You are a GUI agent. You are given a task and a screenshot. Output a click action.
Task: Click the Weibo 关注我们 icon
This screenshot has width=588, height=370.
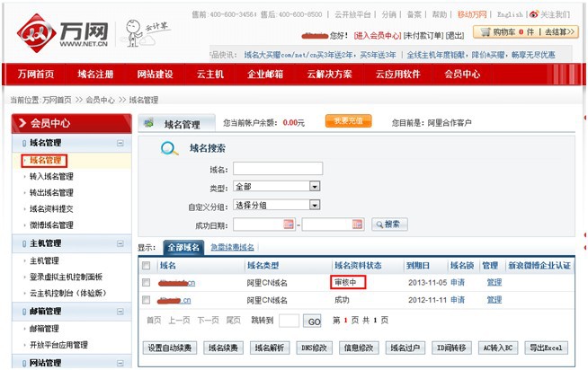534,14
